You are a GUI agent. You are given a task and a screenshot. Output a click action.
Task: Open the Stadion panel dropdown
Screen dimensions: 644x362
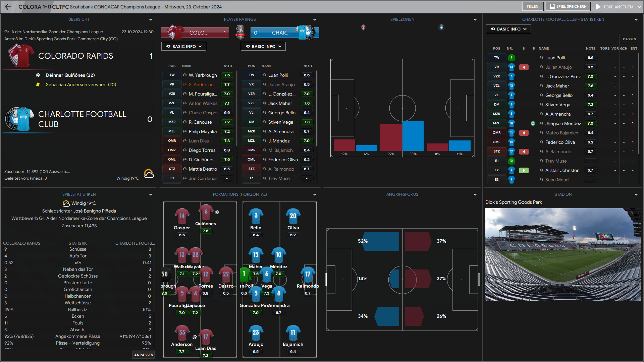[x=636, y=195]
